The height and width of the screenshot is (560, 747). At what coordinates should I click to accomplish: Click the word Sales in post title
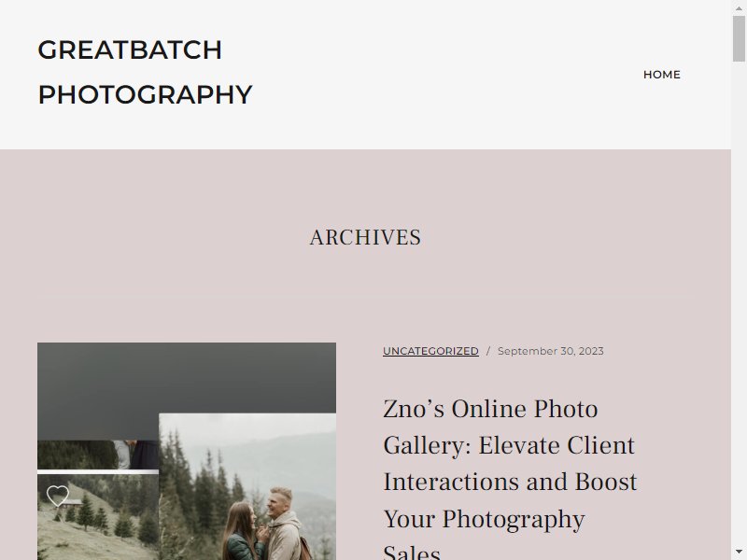pyautogui.click(x=412, y=552)
